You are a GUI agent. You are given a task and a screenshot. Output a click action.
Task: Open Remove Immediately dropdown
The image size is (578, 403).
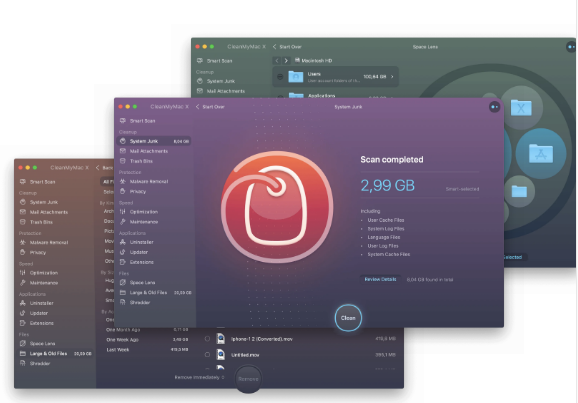199,377
